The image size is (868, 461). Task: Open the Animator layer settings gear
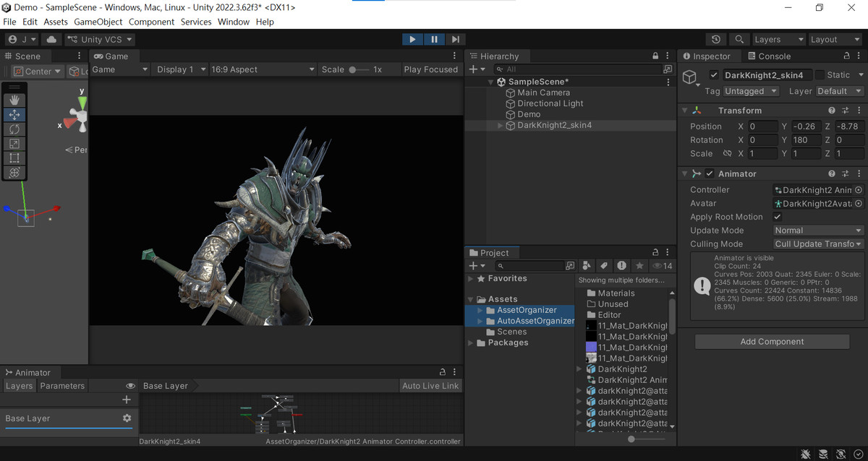127,418
